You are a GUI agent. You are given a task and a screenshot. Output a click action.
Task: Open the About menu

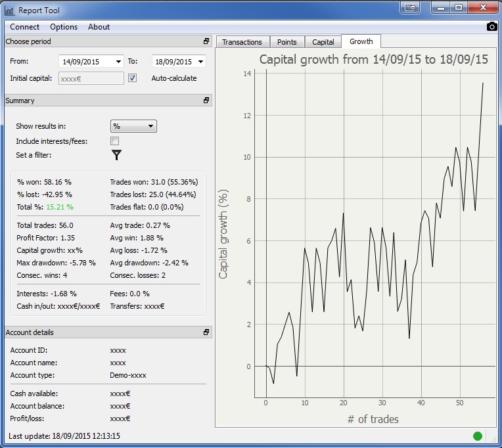(x=99, y=27)
